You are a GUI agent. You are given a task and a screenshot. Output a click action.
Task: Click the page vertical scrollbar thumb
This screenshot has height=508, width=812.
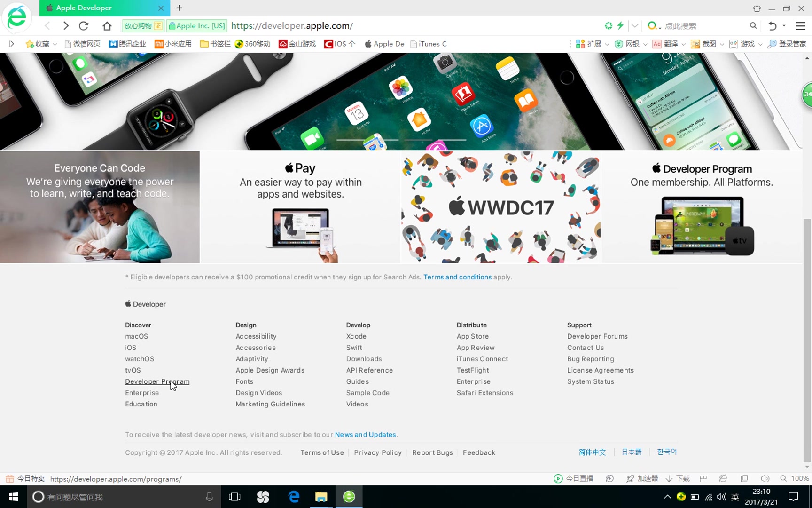807,341
